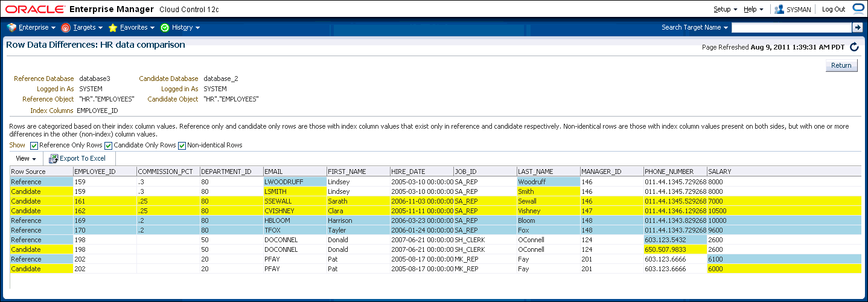Open the Help menu
The width and height of the screenshot is (868, 302).
point(753,9)
